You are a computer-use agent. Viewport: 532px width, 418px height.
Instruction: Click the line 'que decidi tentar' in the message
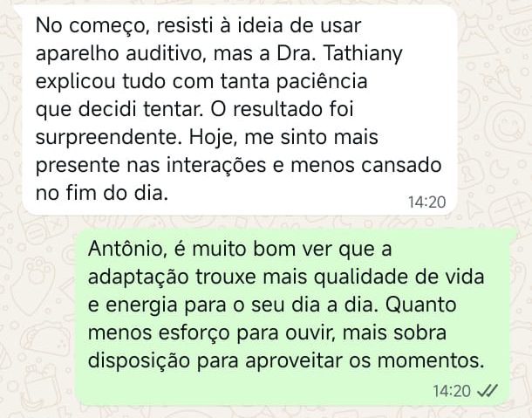tap(119, 110)
